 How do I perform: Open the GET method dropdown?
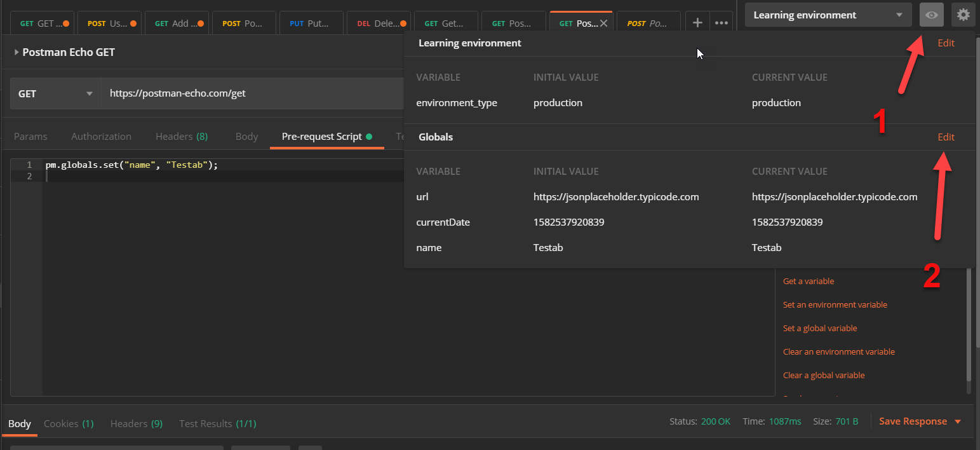point(56,93)
